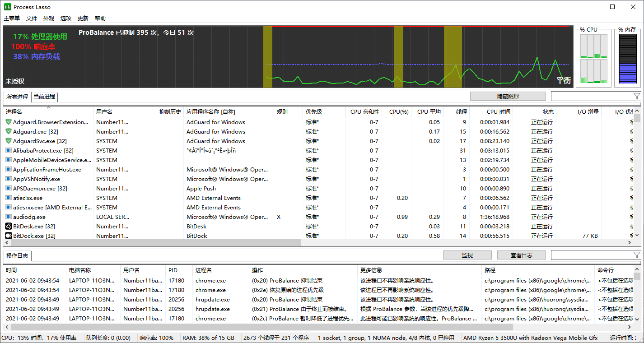Click the 查看日志 button
644x343 pixels.
521,255
